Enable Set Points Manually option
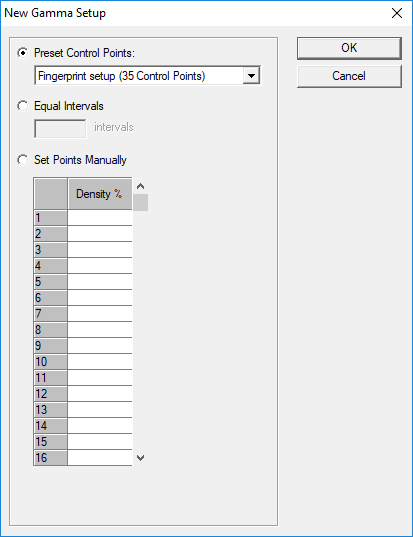This screenshot has height=537, width=413. pyautogui.click(x=23, y=160)
